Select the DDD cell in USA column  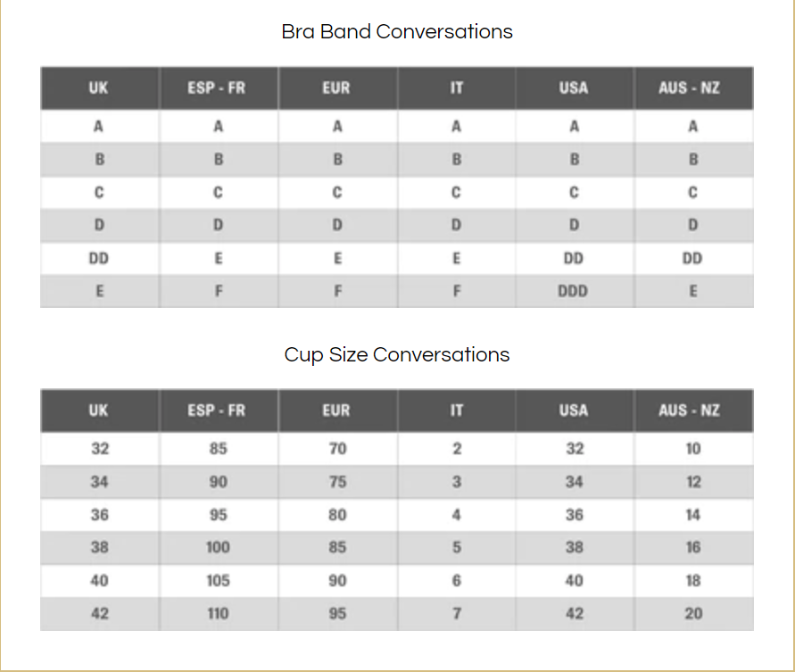[574, 291]
